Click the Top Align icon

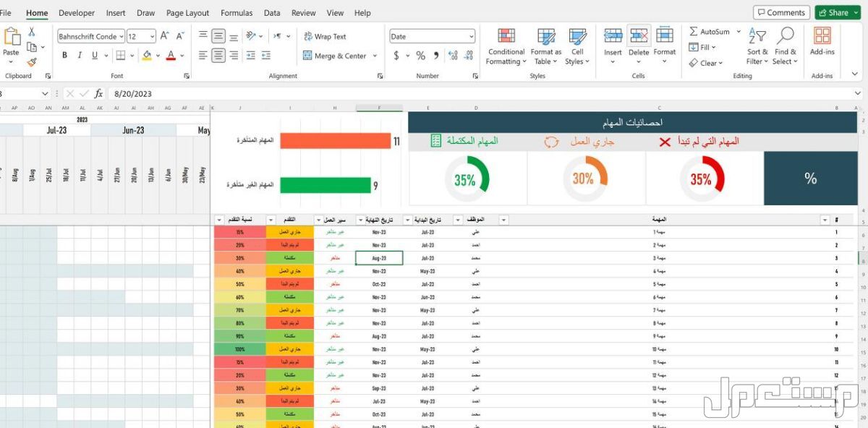(203, 36)
